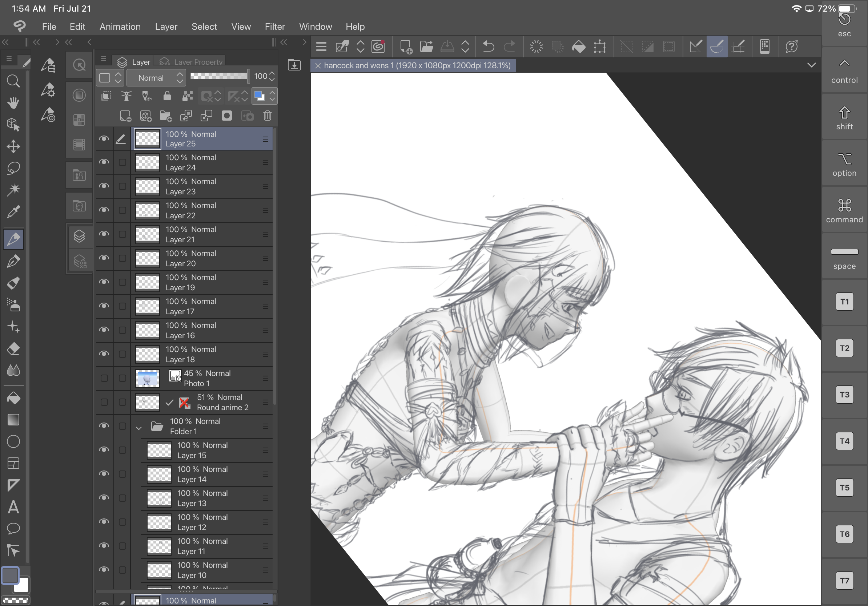Click the Fill bucket tool
This screenshot has height=606, width=868.
pyautogui.click(x=13, y=398)
